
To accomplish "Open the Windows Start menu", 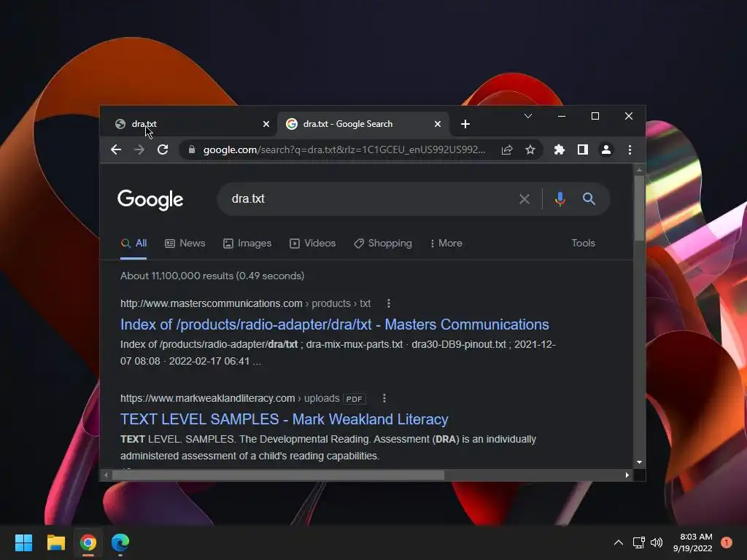I will 23,542.
